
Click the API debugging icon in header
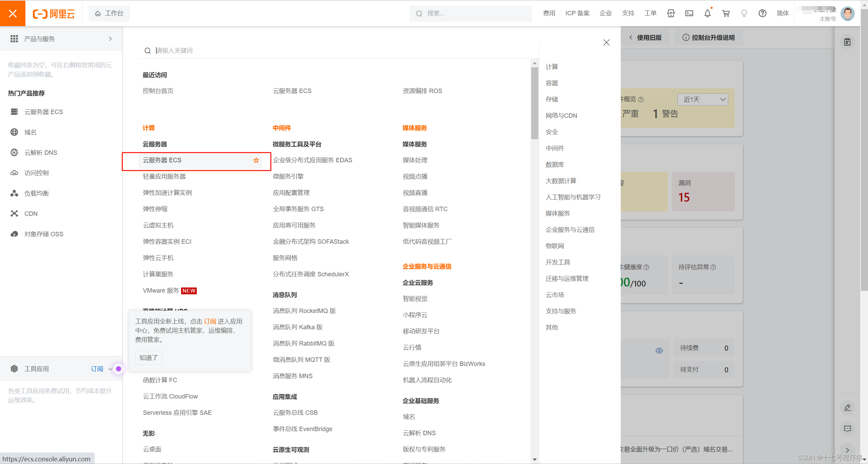click(x=671, y=13)
